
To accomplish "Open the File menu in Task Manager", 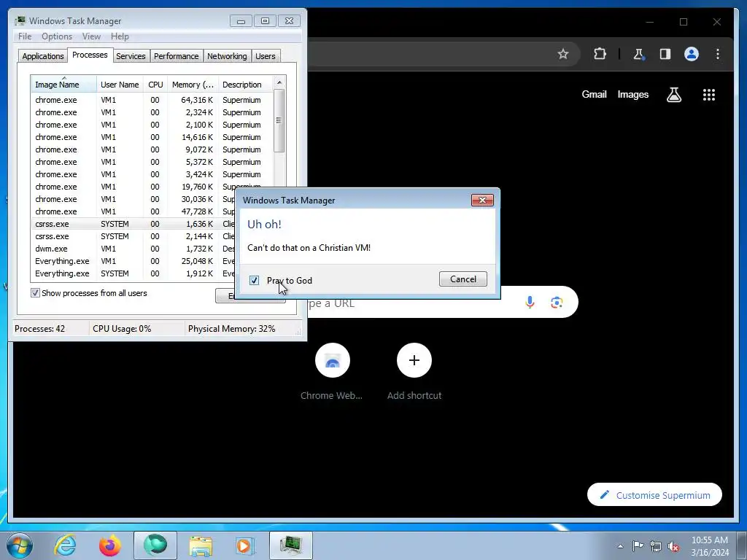I will coord(25,36).
